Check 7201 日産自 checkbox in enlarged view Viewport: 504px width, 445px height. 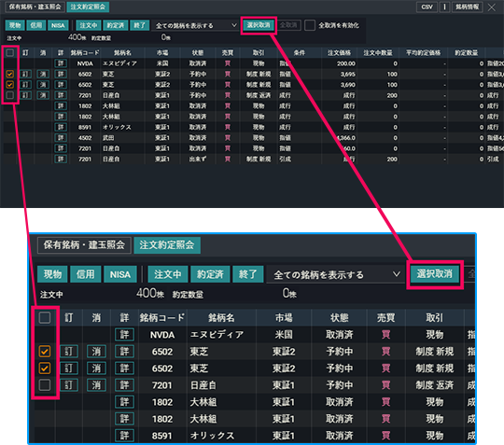[x=45, y=385]
